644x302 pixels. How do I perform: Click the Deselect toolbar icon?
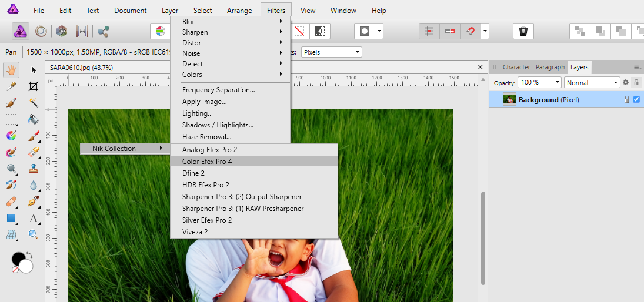pos(299,31)
